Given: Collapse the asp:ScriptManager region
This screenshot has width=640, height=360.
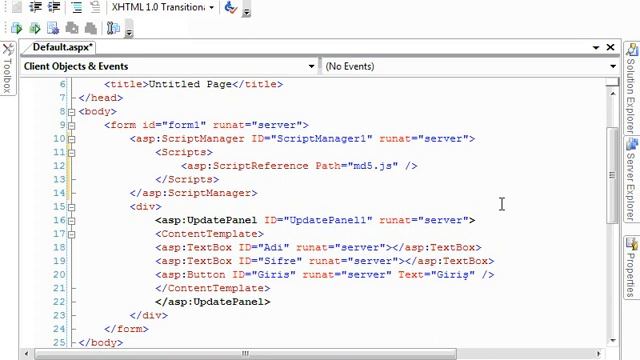Looking at the screenshot, I should pyautogui.click(x=71, y=139).
